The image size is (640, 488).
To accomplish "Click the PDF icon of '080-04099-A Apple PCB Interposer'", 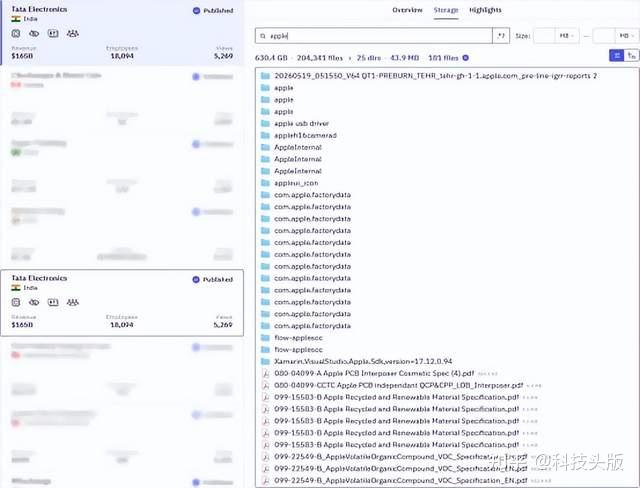I will pos(266,373).
